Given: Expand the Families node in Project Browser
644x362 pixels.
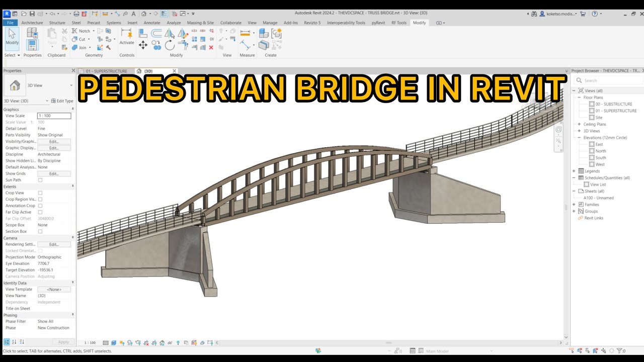Looking at the screenshot, I should click(574, 205).
